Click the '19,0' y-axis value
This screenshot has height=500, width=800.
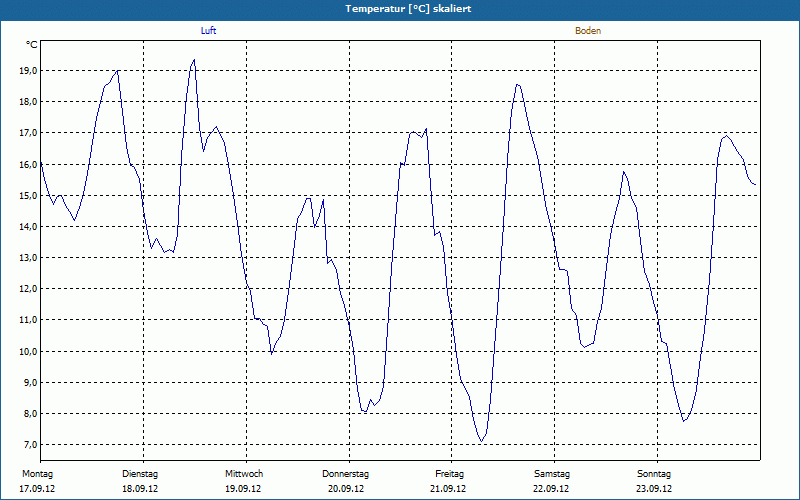point(29,70)
